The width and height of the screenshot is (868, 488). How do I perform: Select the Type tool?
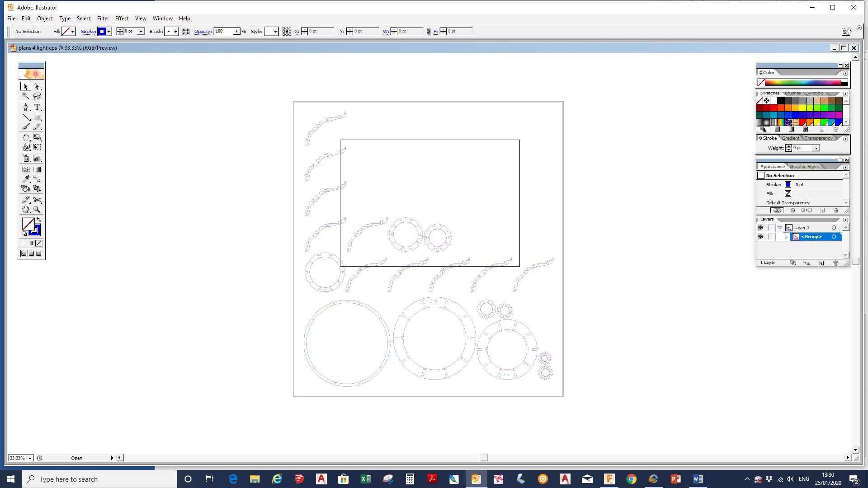38,107
